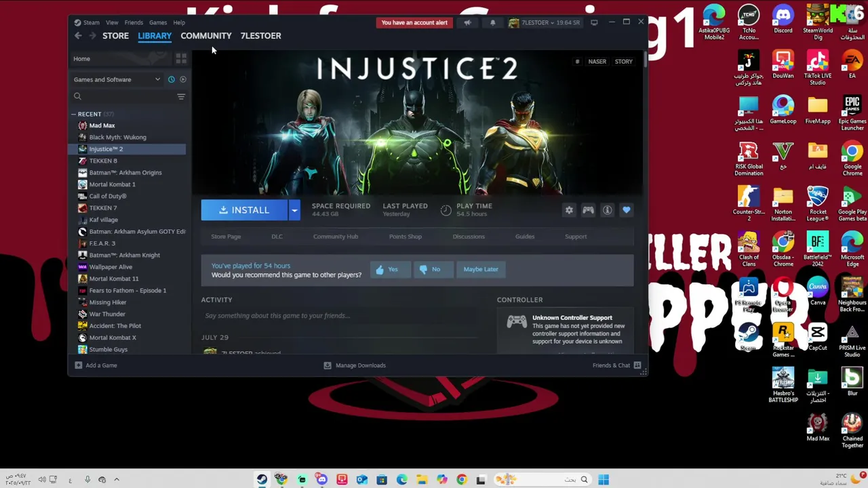Viewport: 868px width, 488px height.
Task: Select F.E.A.R. 3 in the library list
Action: pos(127,243)
